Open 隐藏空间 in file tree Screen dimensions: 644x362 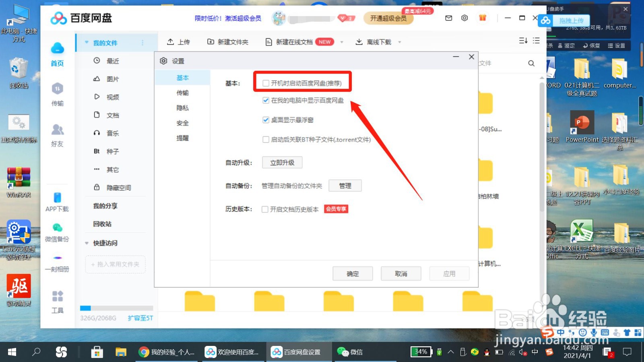(111, 187)
